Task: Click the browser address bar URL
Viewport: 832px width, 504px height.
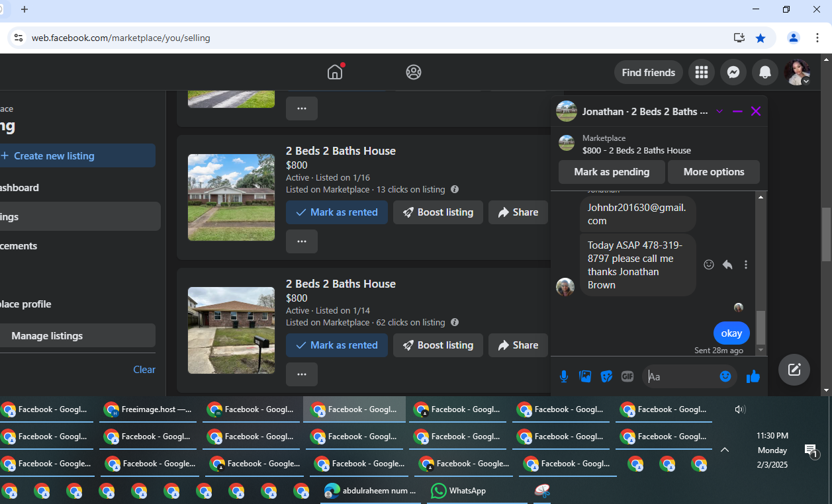Action: point(121,38)
